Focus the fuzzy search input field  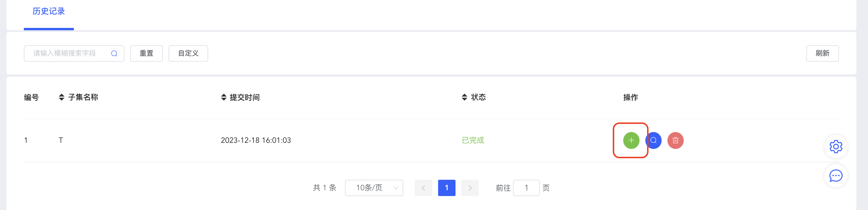pos(74,53)
